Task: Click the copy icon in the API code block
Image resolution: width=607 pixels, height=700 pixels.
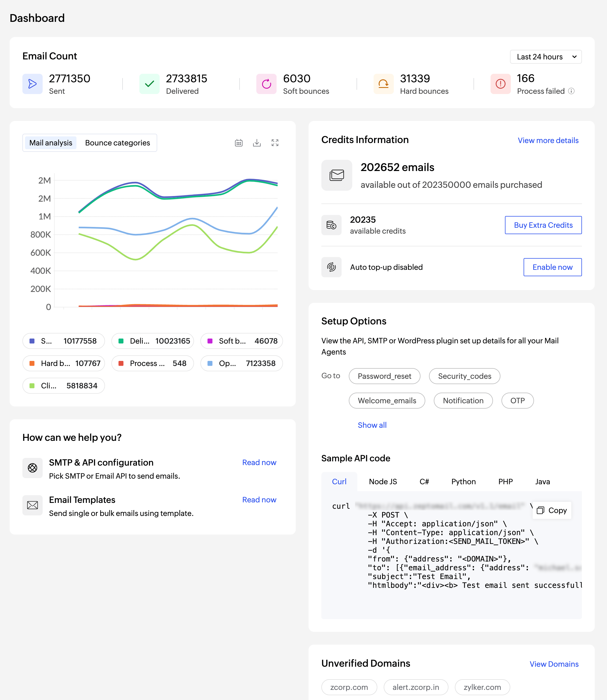Action: (540, 510)
